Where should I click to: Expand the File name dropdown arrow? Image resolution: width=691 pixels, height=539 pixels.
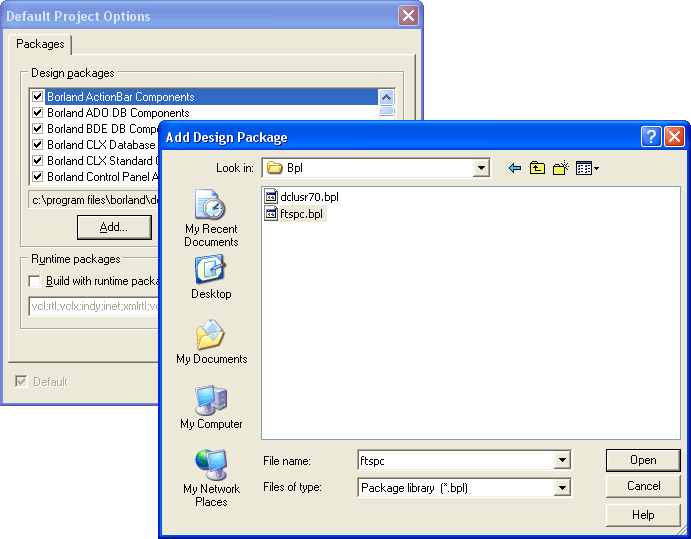[x=562, y=461]
